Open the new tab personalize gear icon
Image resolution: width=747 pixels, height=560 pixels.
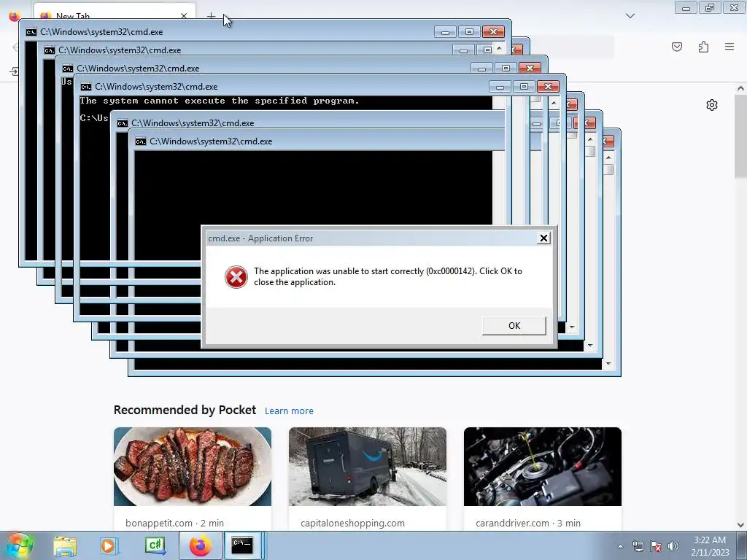(712, 105)
